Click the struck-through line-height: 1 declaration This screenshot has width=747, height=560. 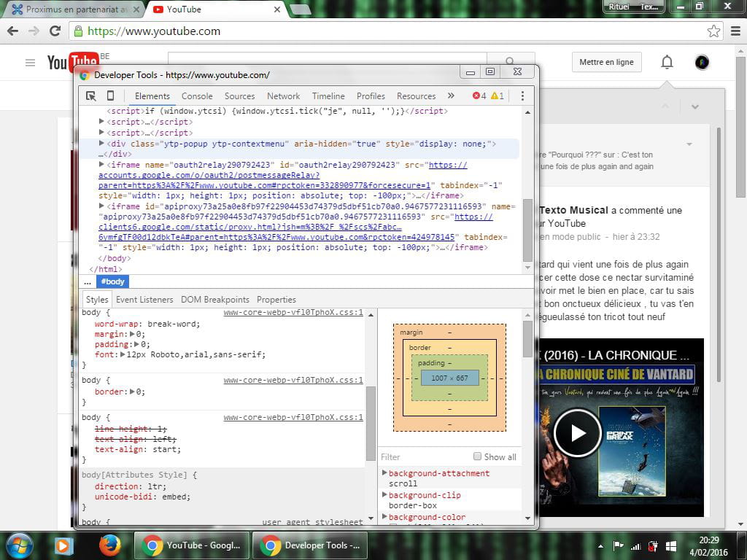(x=131, y=429)
